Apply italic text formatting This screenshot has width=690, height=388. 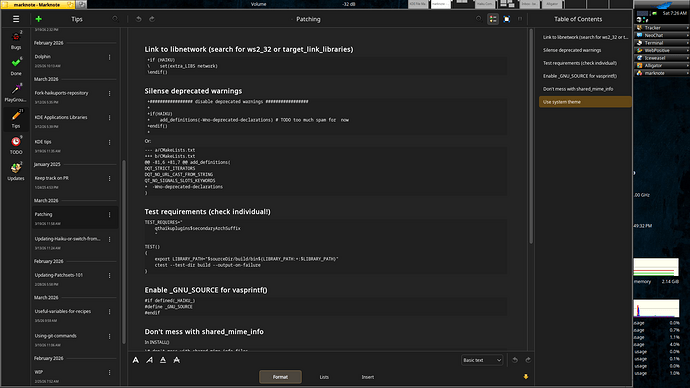point(150,360)
